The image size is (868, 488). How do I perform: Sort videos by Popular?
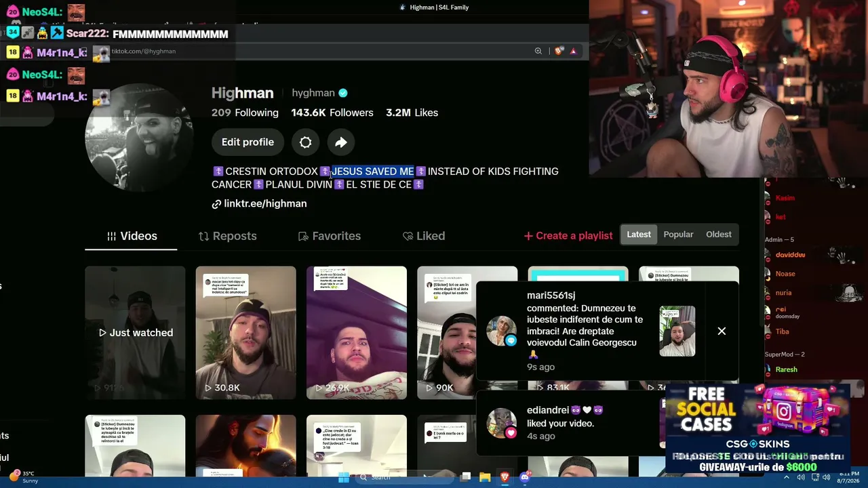(678, 235)
